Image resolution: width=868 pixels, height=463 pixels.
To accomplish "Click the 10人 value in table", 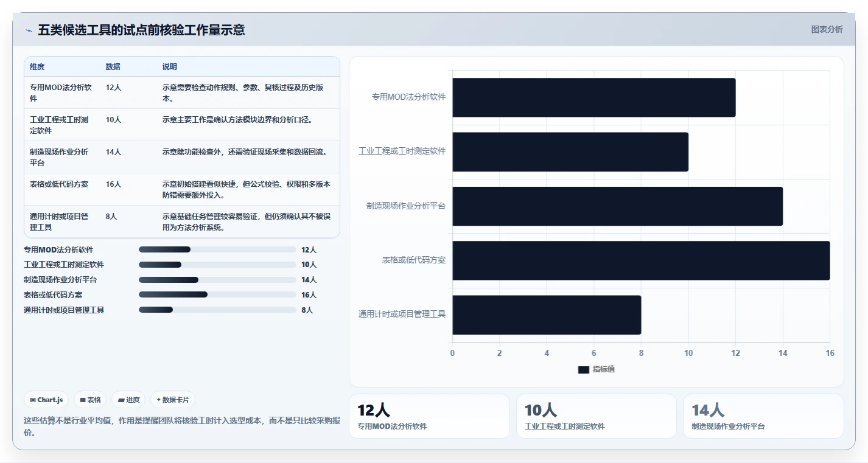I will click(x=113, y=120).
